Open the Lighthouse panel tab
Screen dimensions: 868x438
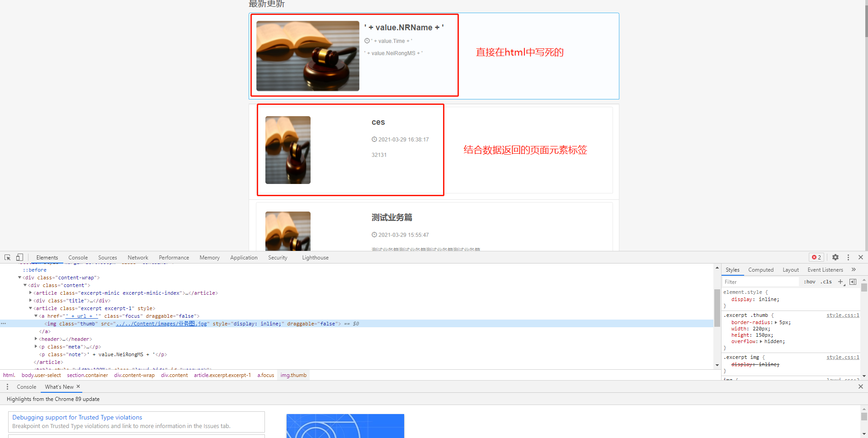pyautogui.click(x=315, y=257)
